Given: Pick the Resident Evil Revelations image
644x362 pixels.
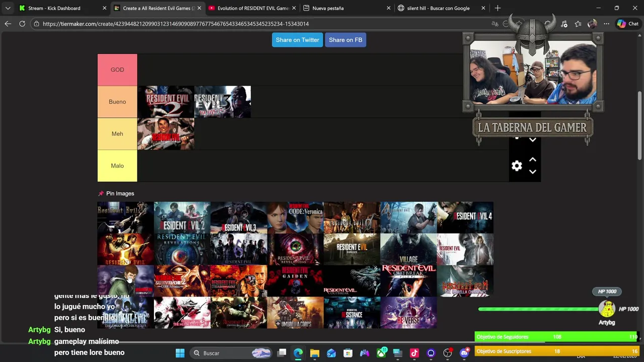Looking at the screenshot, I should [182, 249].
